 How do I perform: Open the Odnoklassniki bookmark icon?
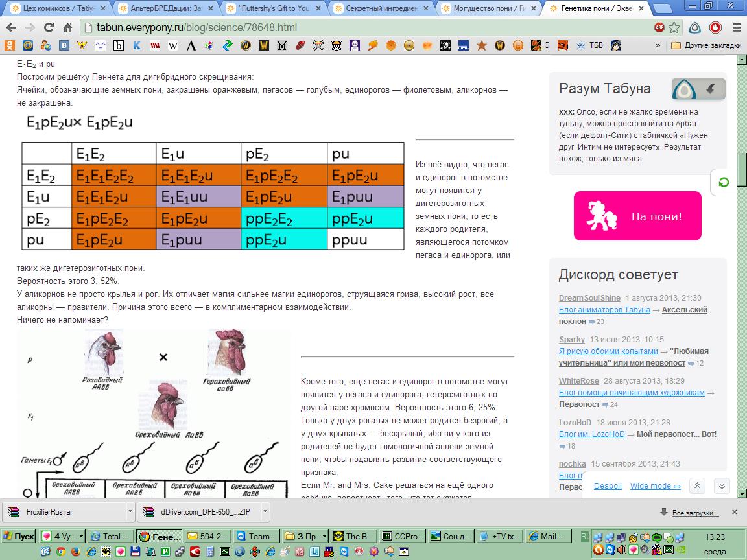click(x=10, y=45)
